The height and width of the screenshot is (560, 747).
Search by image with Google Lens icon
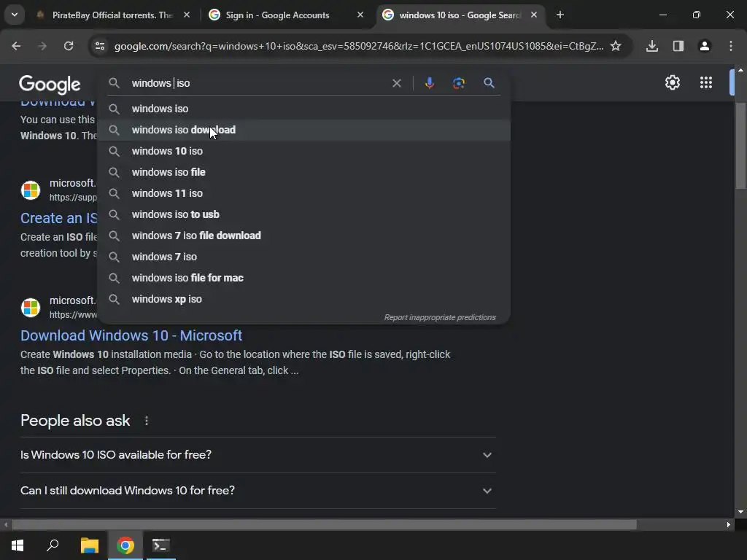(x=459, y=83)
